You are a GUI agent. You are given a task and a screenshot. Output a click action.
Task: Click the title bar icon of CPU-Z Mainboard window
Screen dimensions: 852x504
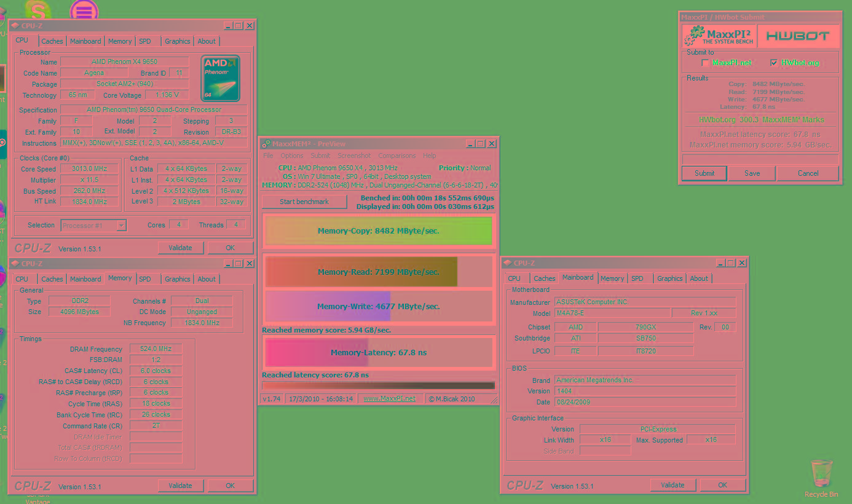tap(508, 263)
